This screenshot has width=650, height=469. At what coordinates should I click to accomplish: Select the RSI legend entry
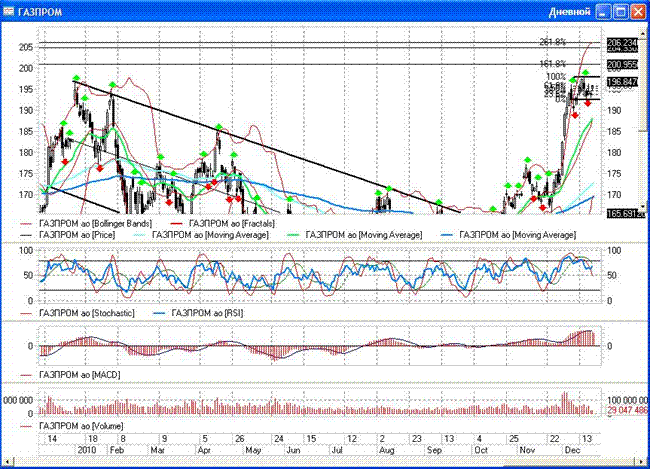point(199,313)
